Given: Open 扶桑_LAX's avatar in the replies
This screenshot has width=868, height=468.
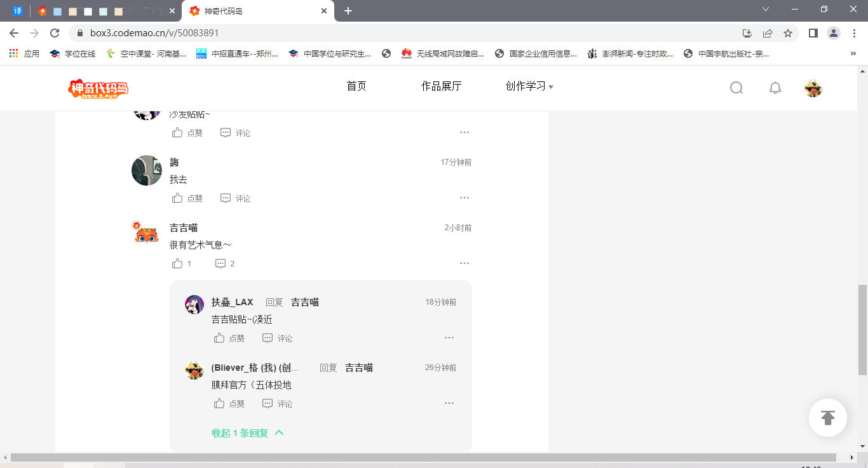Looking at the screenshot, I should click(x=194, y=305).
